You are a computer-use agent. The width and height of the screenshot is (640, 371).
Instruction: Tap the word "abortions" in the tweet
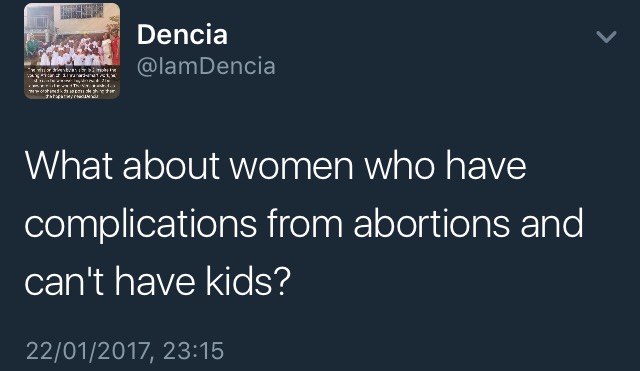click(431, 223)
